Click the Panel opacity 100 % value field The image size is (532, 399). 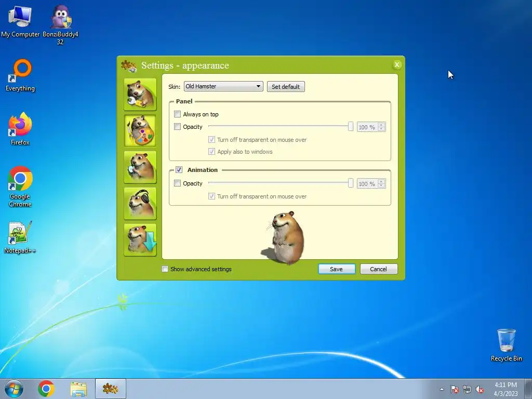(x=367, y=127)
